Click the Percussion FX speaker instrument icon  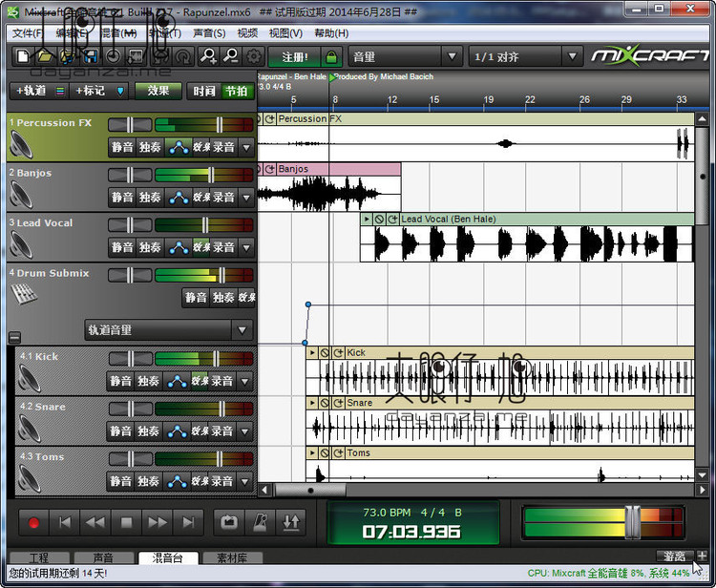pyautogui.click(x=21, y=145)
